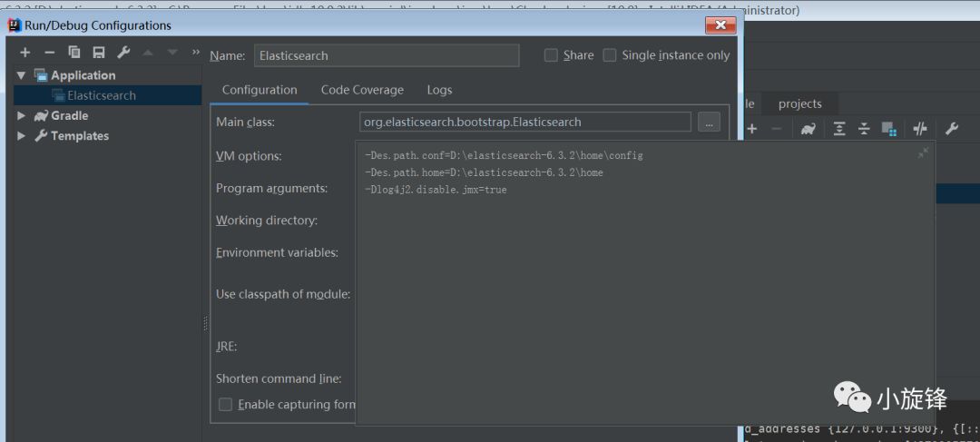
Task: Click the Main class label
Action: (x=246, y=122)
